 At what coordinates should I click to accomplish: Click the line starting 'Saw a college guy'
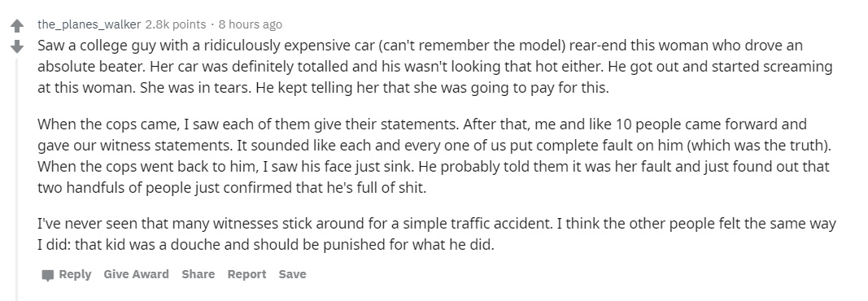420,46
